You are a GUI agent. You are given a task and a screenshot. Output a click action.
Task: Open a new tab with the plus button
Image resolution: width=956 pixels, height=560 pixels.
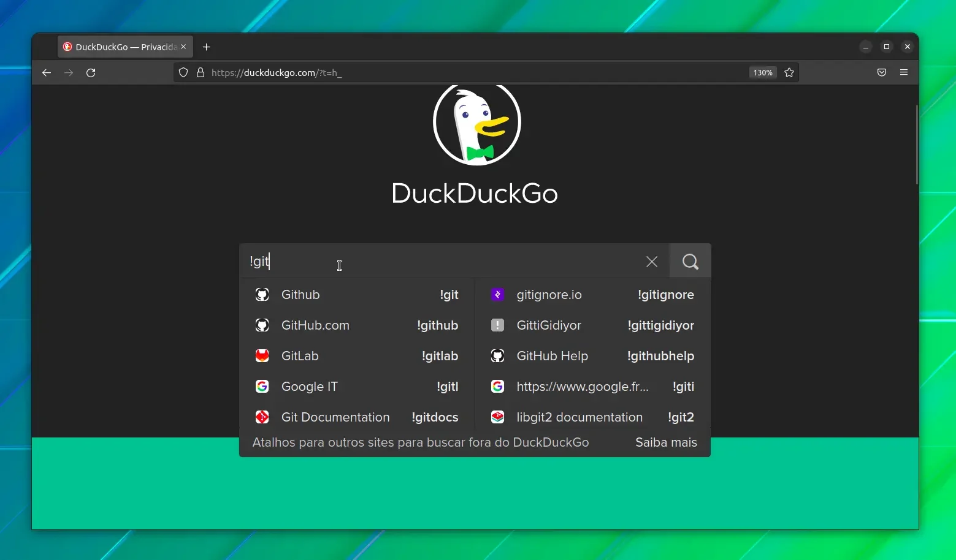point(207,47)
